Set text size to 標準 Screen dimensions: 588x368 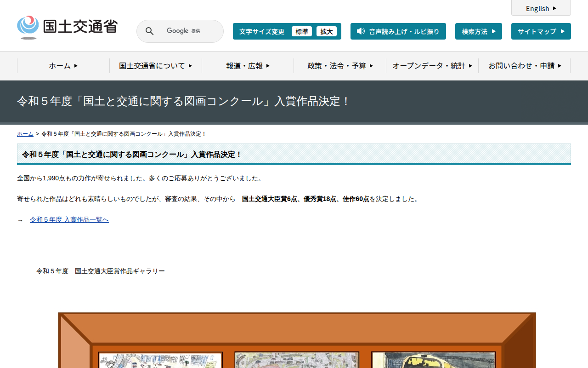(301, 31)
